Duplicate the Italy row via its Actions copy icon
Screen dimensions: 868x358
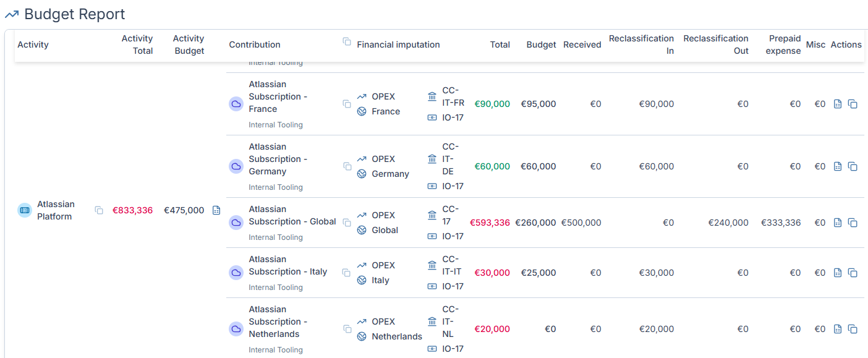853,273
